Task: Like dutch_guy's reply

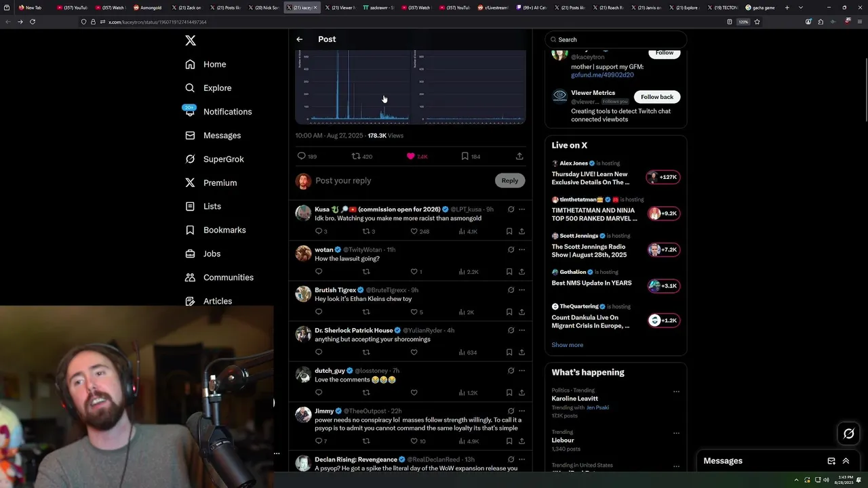Action: (x=414, y=392)
